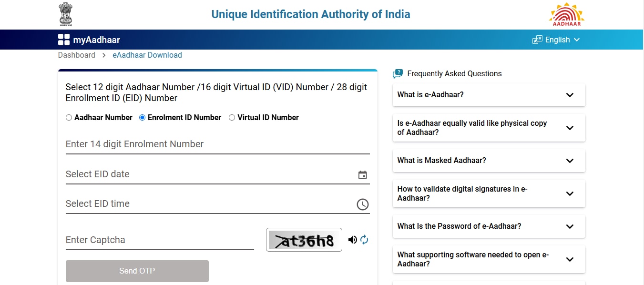
Task: Click the Aadhaar logo
Action: [x=566, y=15]
